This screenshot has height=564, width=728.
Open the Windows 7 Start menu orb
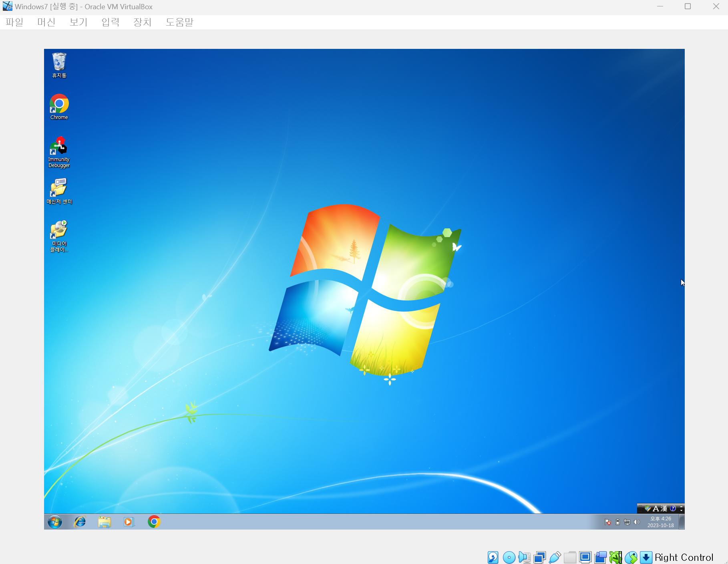pos(55,522)
